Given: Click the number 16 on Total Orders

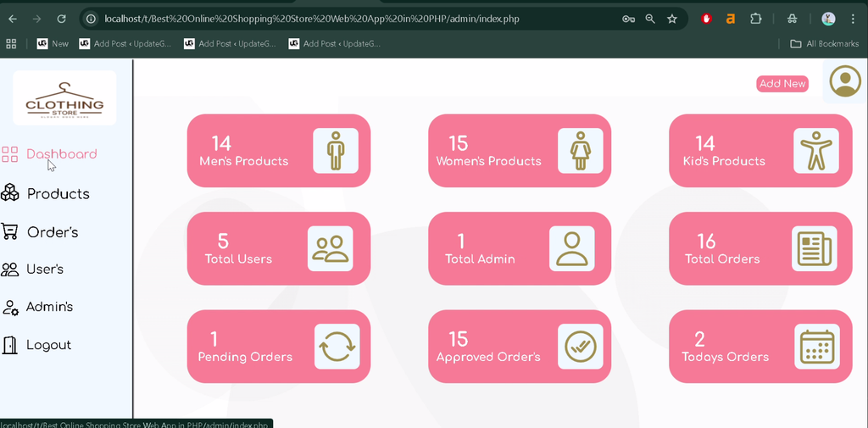Looking at the screenshot, I should (x=706, y=242).
